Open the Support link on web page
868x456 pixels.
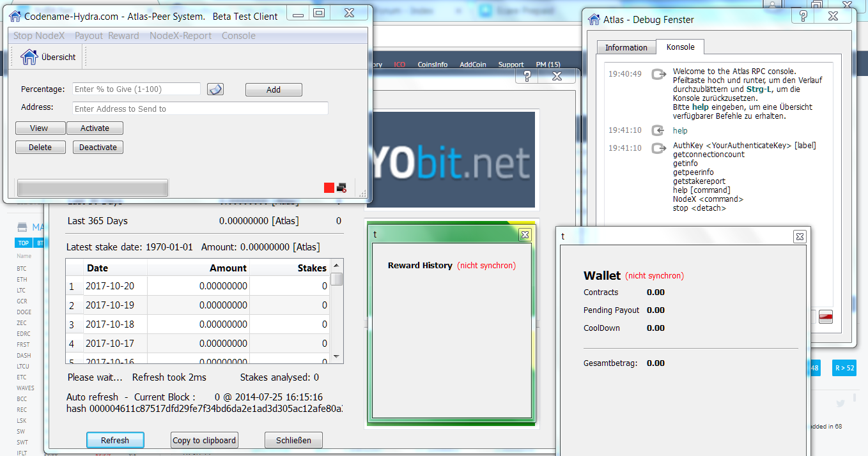(x=511, y=65)
